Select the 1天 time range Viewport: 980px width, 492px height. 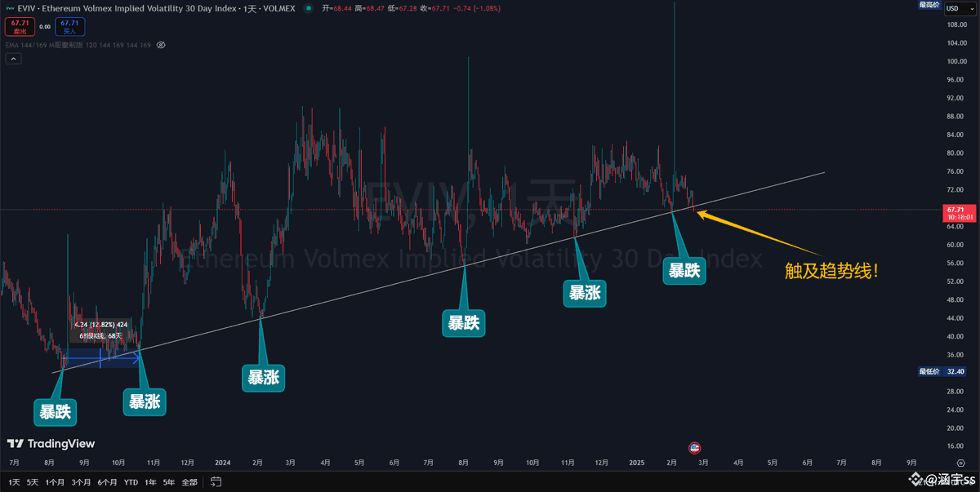click(15, 482)
